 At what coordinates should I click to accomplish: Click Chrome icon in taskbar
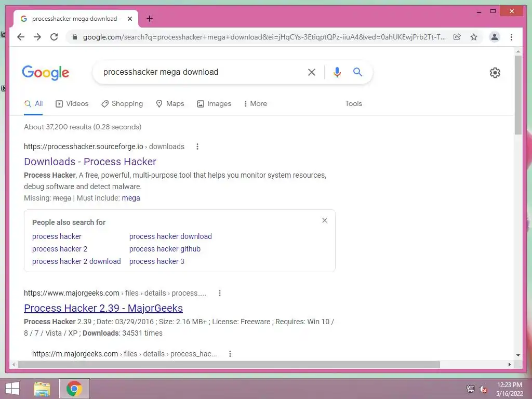click(x=74, y=389)
